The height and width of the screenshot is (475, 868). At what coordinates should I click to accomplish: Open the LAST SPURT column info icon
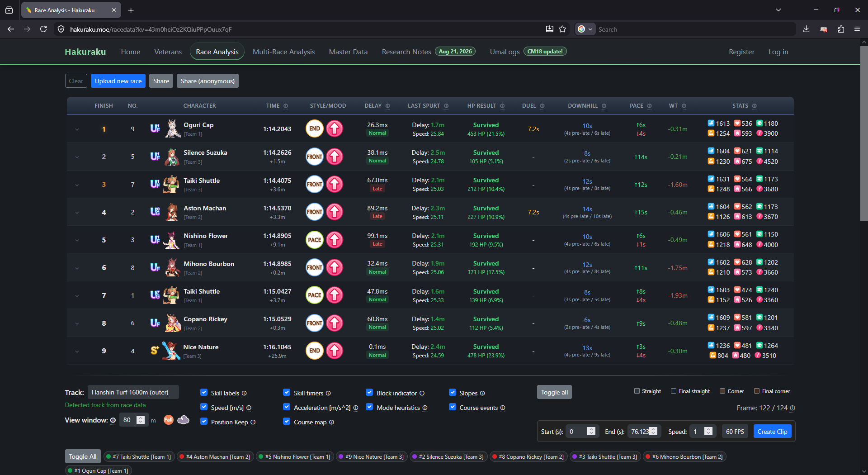pyautogui.click(x=446, y=106)
